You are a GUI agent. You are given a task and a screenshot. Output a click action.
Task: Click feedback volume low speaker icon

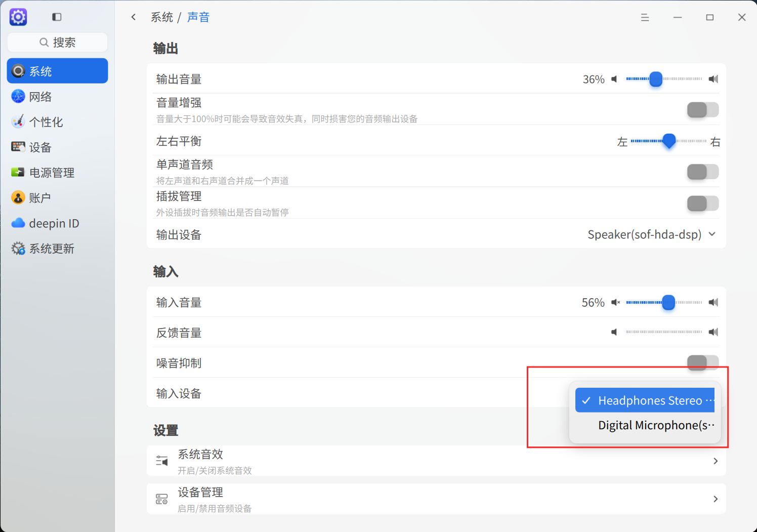click(614, 332)
